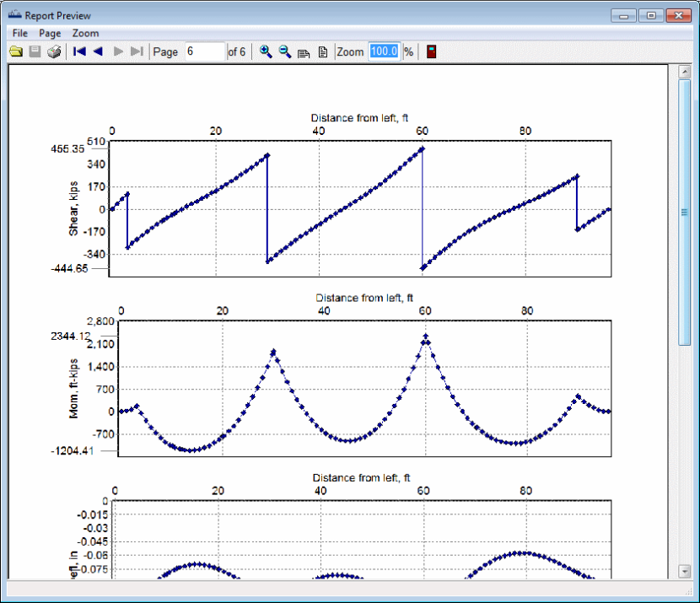Click the 2344.12 maximum moment value label
Image resolution: width=700 pixels, height=603 pixels.
[71, 336]
